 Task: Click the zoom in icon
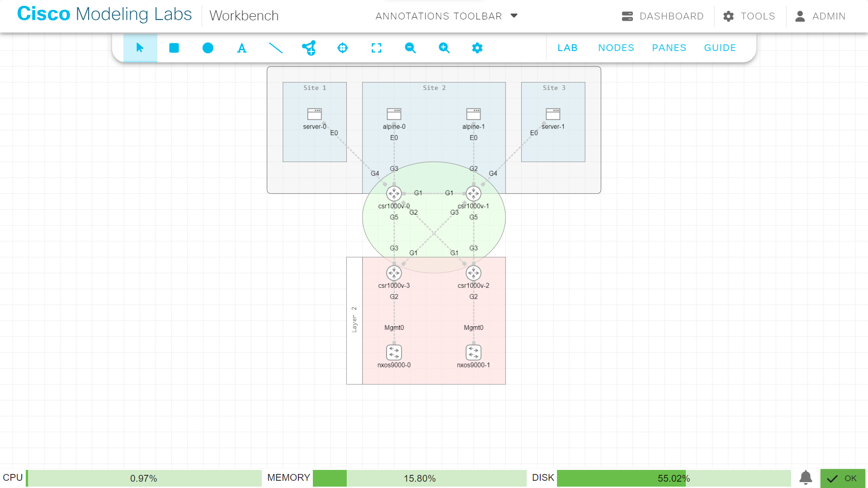point(444,48)
